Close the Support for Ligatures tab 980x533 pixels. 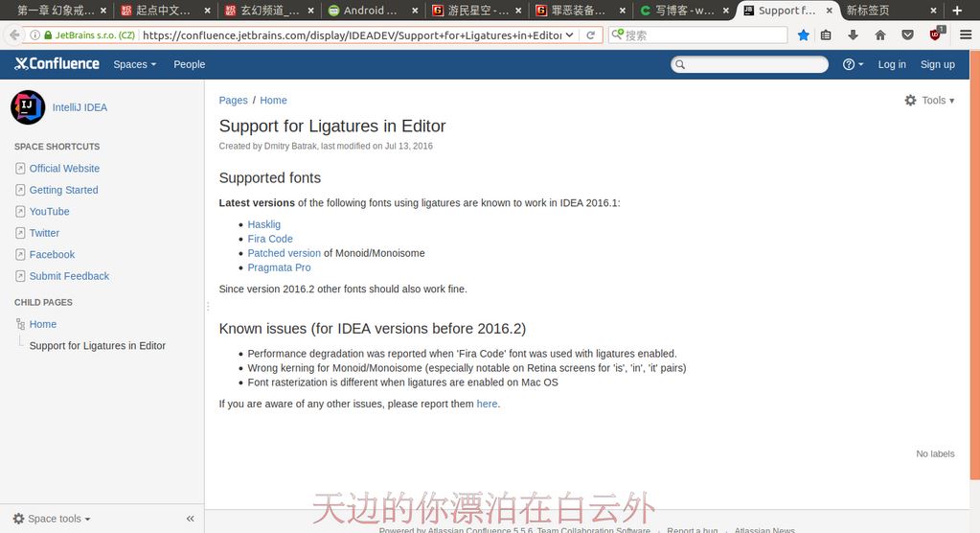pos(829,11)
